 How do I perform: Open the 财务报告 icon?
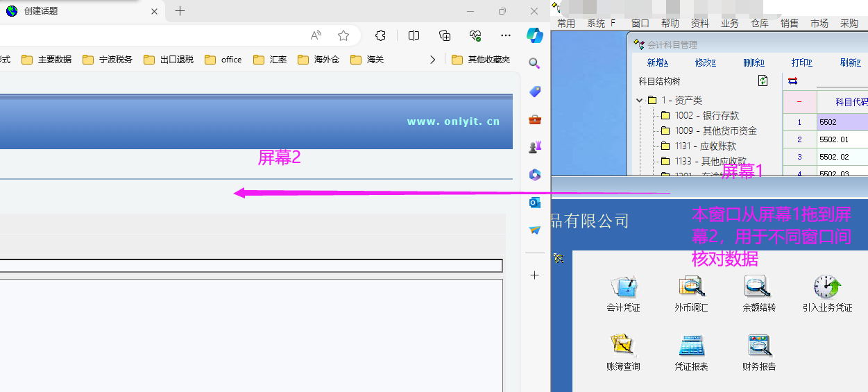tap(759, 346)
